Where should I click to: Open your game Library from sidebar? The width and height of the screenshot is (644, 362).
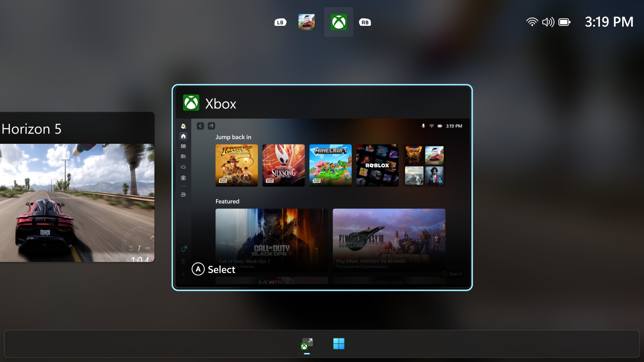183,156
